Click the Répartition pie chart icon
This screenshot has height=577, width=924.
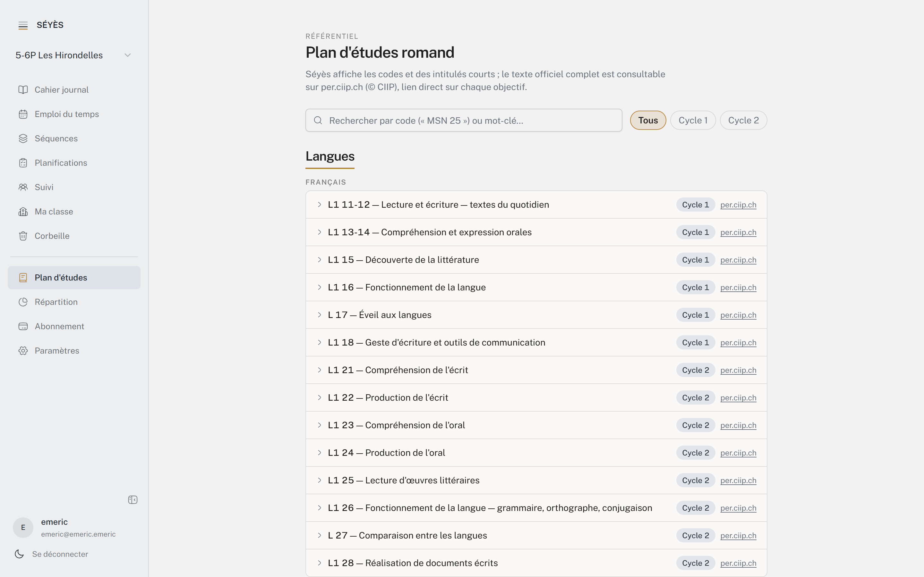[x=23, y=302]
